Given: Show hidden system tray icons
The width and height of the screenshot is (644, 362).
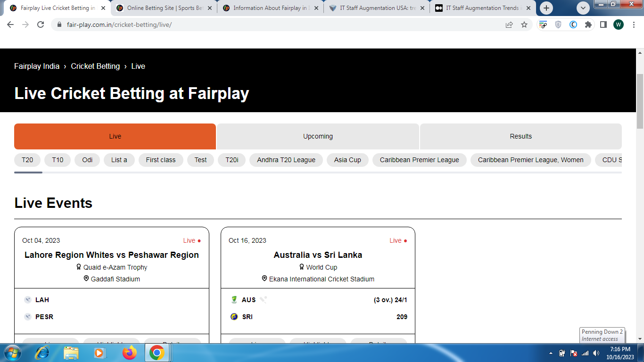Looking at the screenshot, I should point(551,353).
